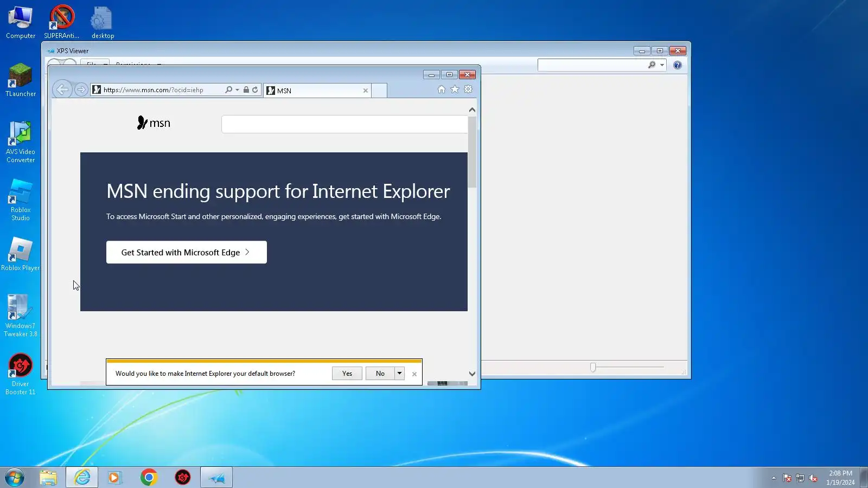Open Driver Booster from the taskbar

tap(183, 478)
